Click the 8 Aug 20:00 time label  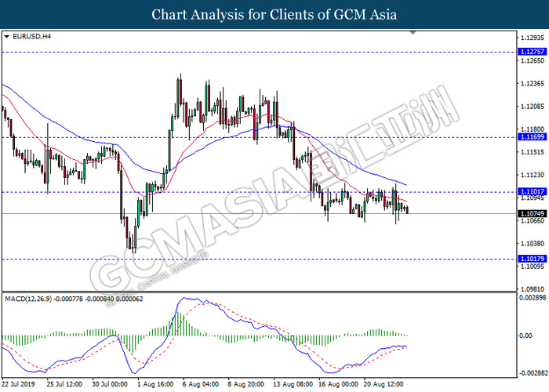[245, 384]
